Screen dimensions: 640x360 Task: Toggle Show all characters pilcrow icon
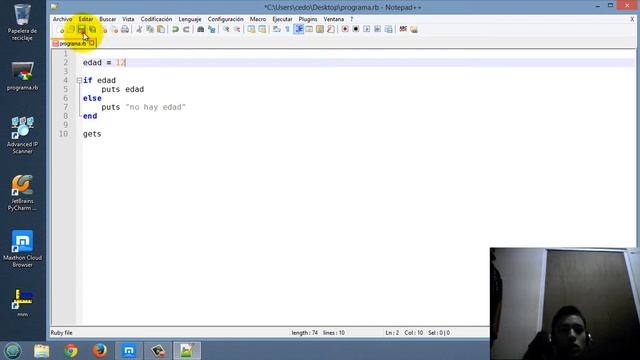pos(287,29)
